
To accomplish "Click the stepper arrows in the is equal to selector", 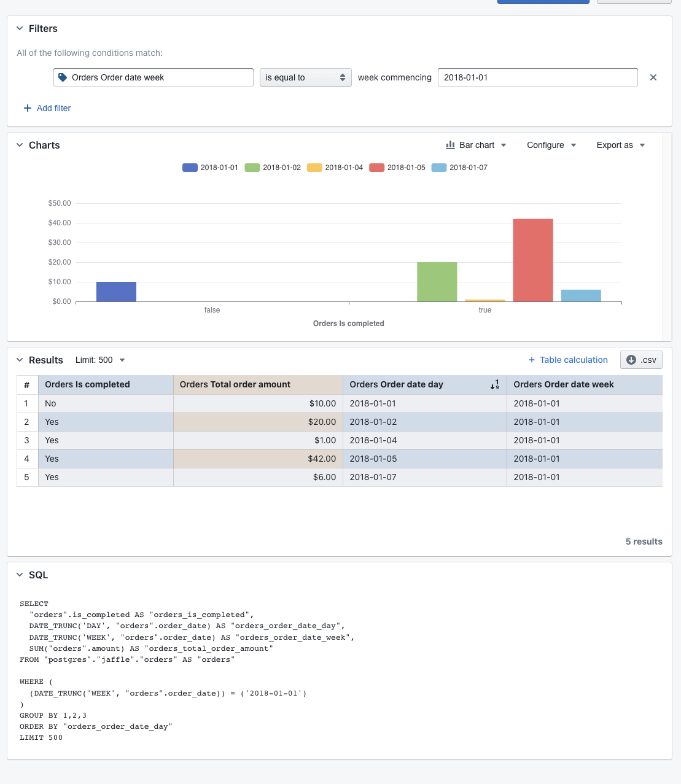I will [x=343, y=77].
